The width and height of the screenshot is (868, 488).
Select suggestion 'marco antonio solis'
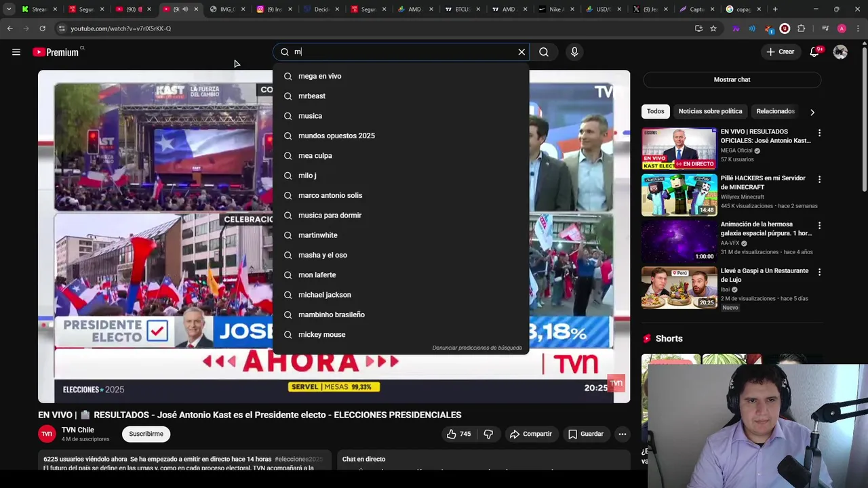click(x=401, y=195)
